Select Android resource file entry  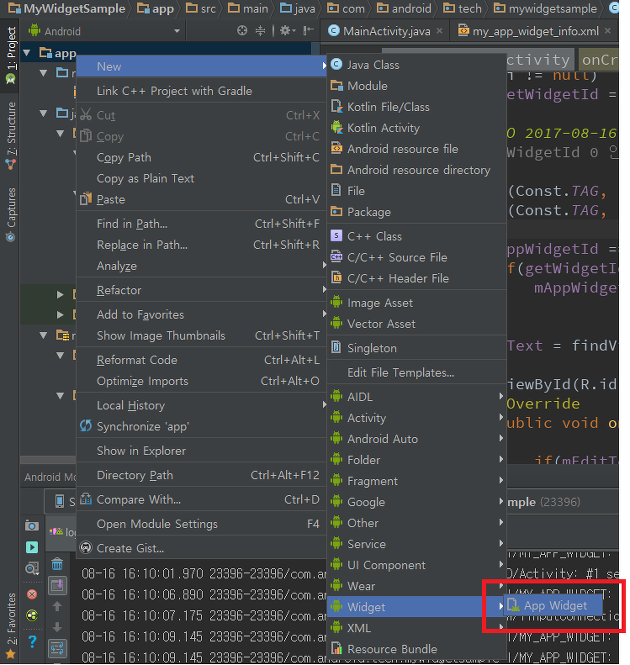click(417, 149)
